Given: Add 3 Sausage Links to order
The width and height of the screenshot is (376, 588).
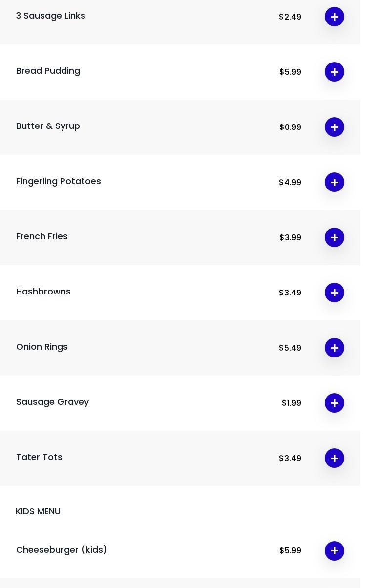Looking at the screenshot, I should pos(334,17).
